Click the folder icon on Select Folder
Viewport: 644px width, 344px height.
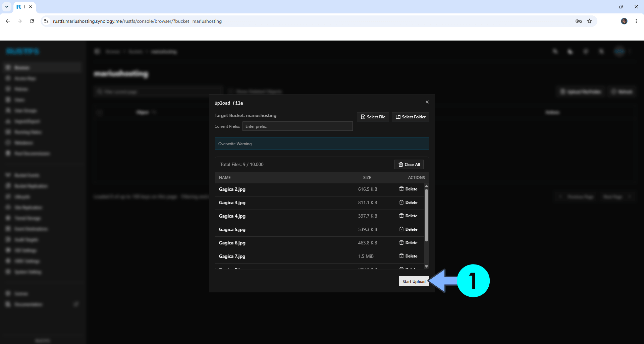point(398,117)
